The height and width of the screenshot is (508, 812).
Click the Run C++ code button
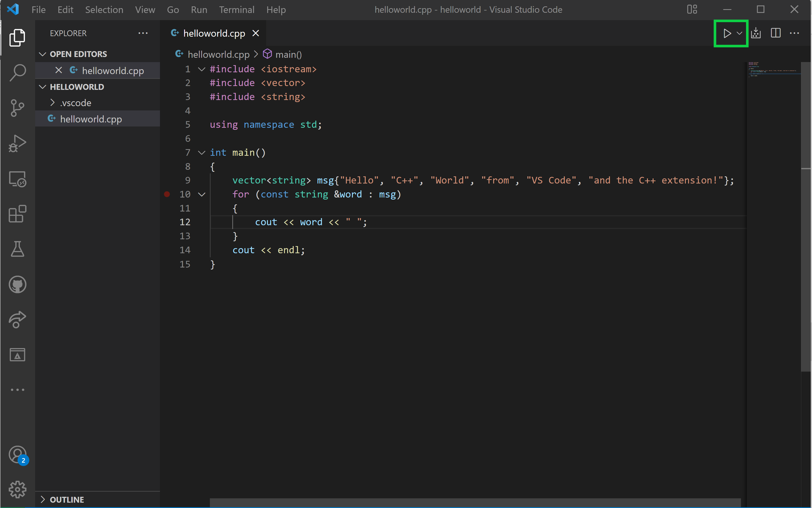pyautogui.click(x=727, y=33)
